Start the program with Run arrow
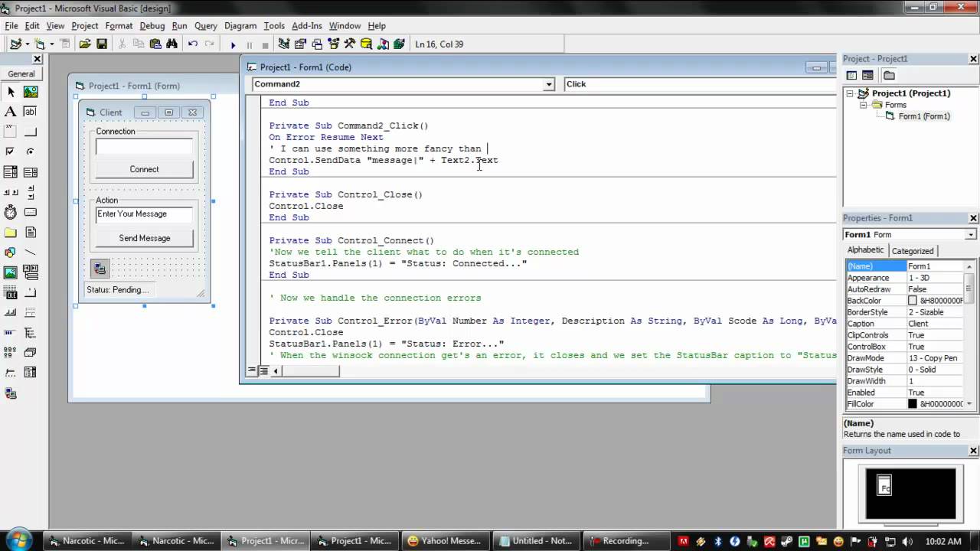Viewport: 980px width, 551px height. [233, 44]
